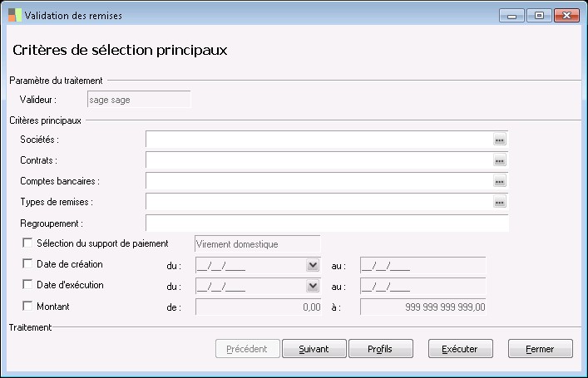Enable Sélection du support de paiement checkbox
The image size is (588, 378).
point(27,243)
